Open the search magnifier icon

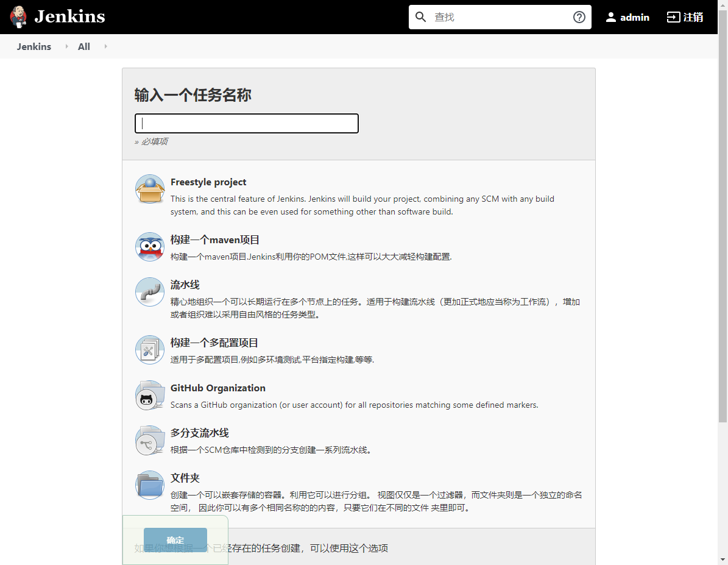(x=421, y=16)
